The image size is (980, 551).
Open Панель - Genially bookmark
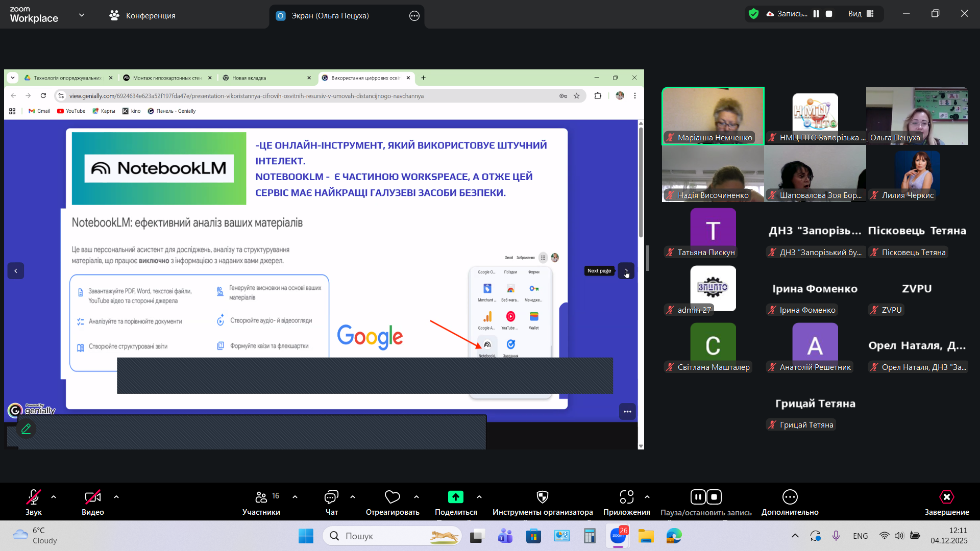coord(171,111)
